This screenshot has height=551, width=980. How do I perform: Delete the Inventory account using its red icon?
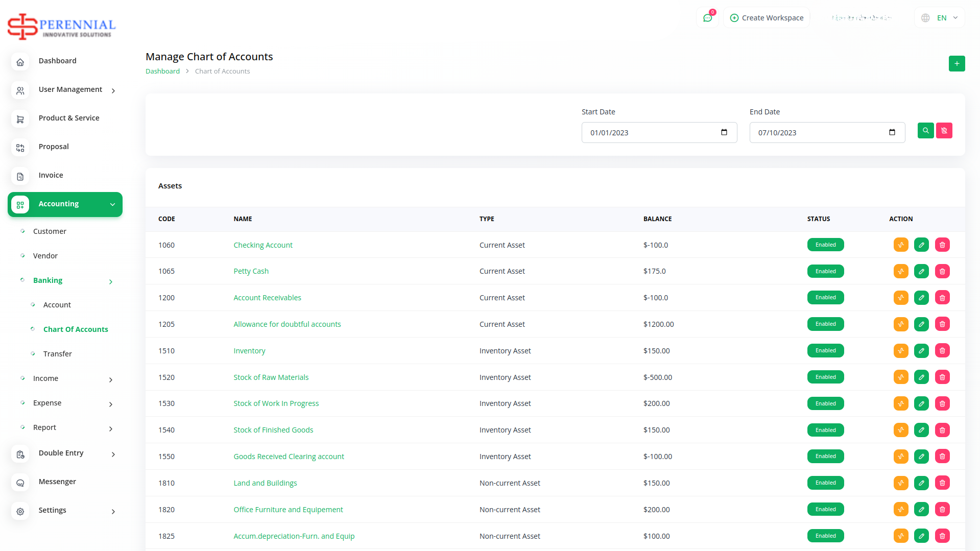pos(942,351)
